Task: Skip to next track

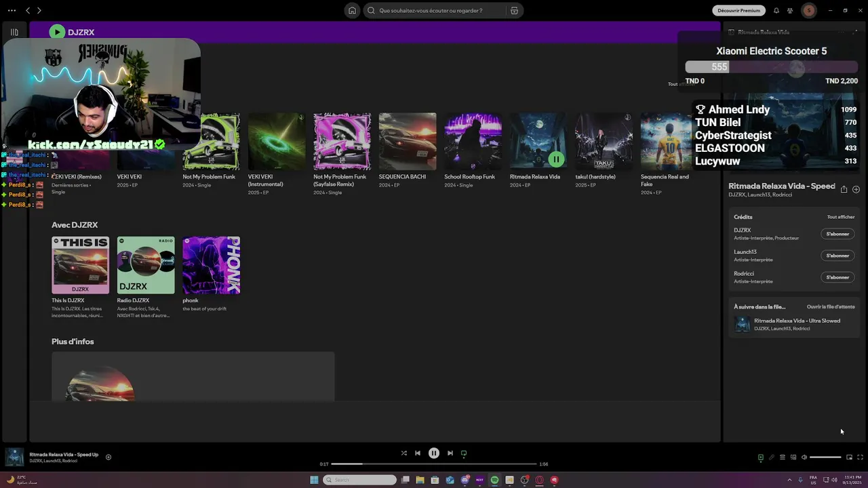Action: click(x=450, y=453)
